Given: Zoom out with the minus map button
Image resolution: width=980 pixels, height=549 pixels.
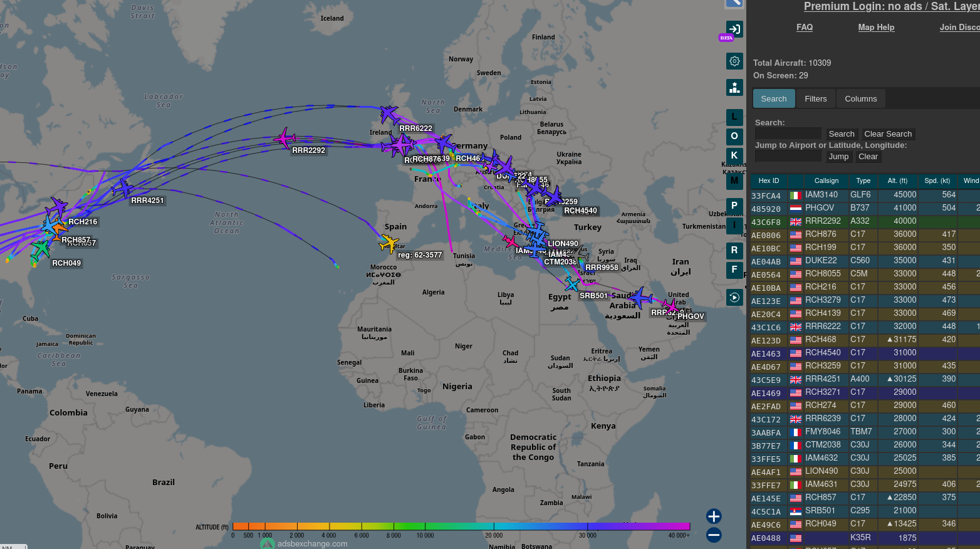Looking at the screenshot, I should coord(714,535).
